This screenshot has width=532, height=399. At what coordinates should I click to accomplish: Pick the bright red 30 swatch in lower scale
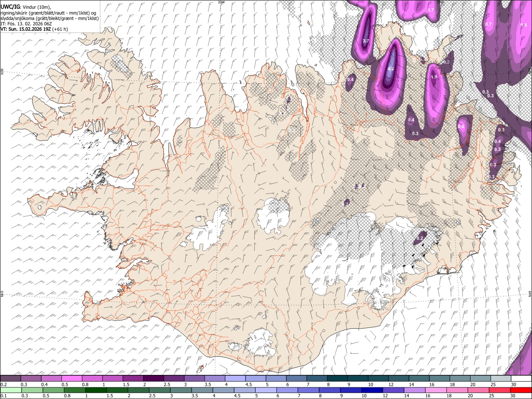coord(521,390)
